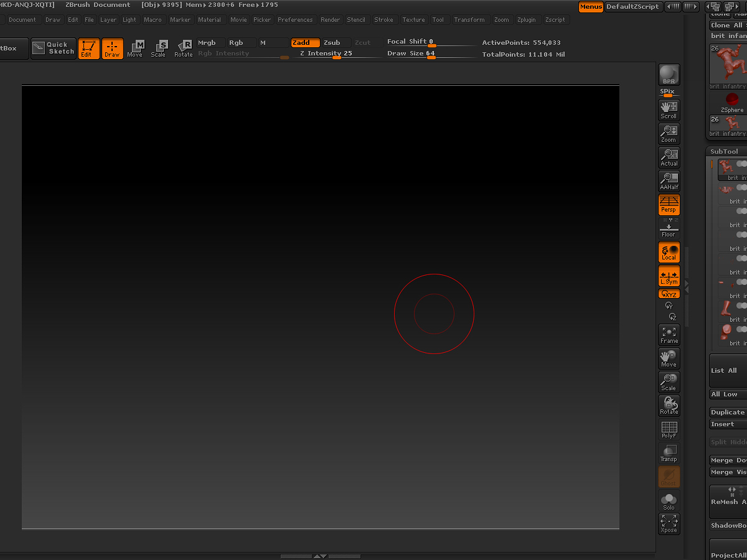The height and width of the screenshot is (560, 747).
Task: Load next UI colors arrow button
Action: pos(691,7)
